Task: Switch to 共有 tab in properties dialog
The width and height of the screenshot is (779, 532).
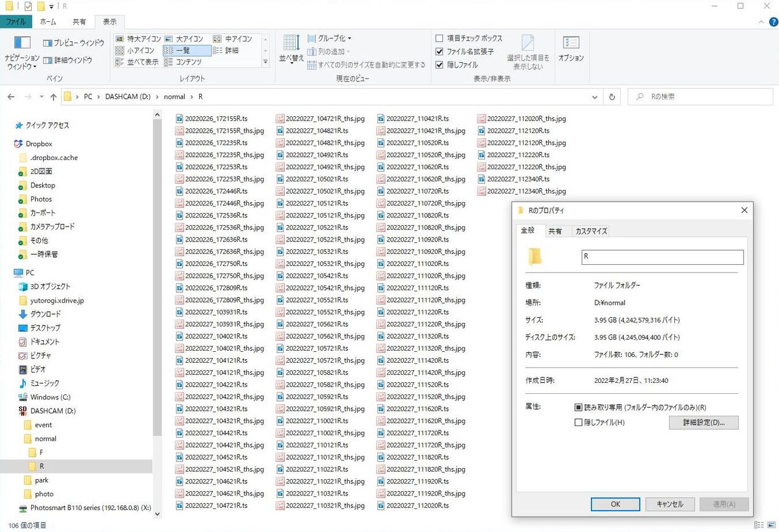Action: point(555,231)
